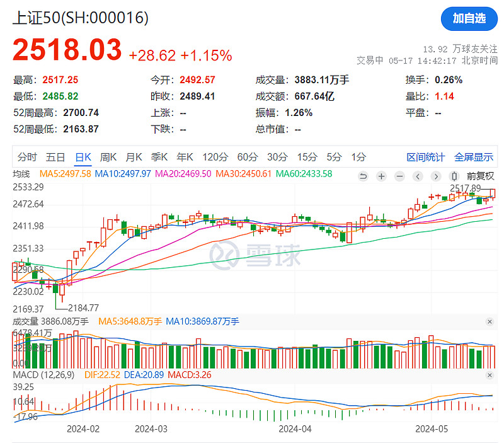Open the 月K chart tab
This screenshot has height=443, width=504.
pyautogui.click(x=134, y=157)
